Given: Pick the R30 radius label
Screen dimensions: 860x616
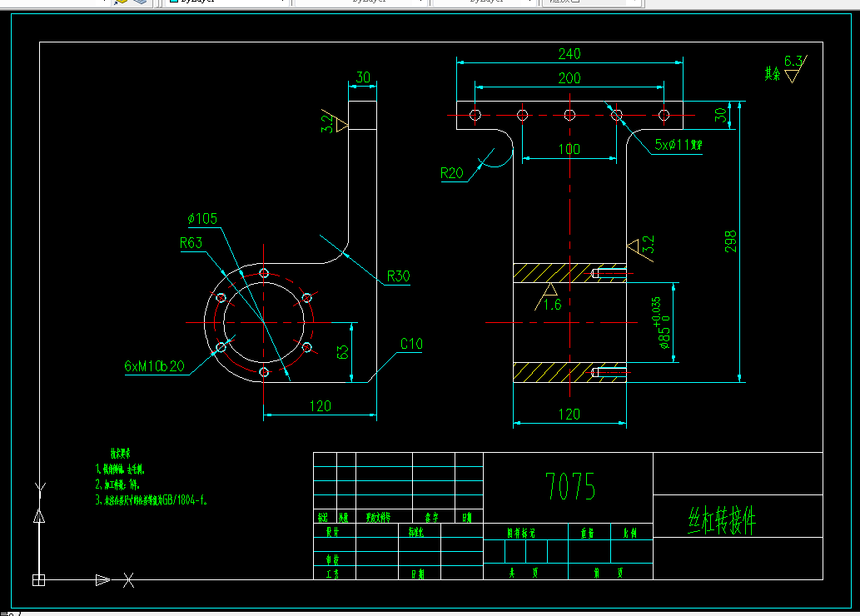Looking at the screenshot, I should pos(398,276).
